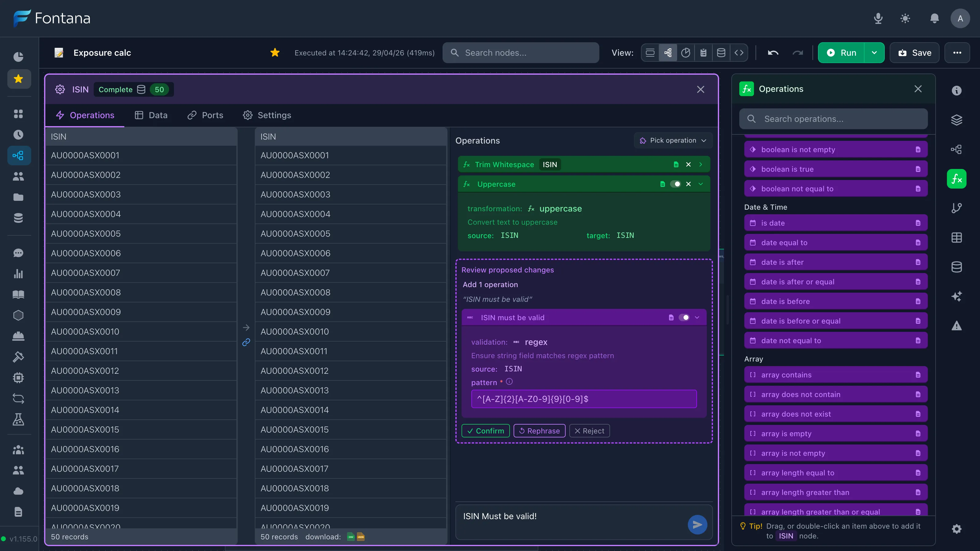Image resolution: width=980 pixels, height=551 pixels.
Task: Click the redo arrow
Action: (798, 52)
